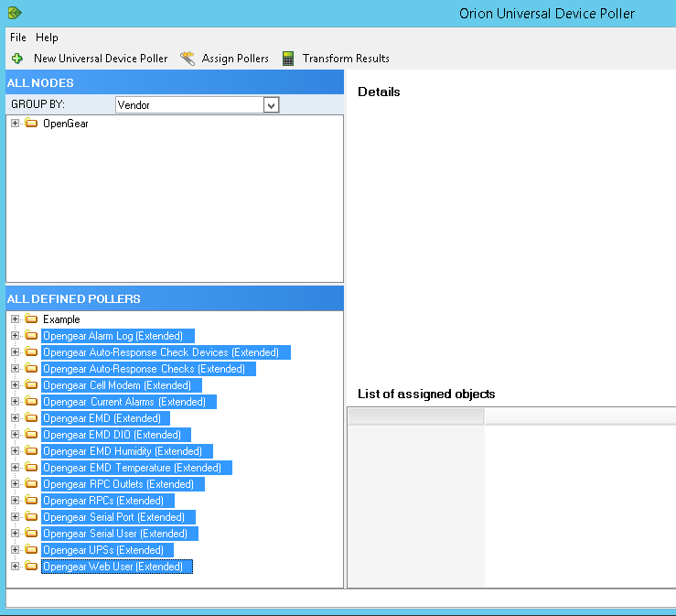This screenshot has width=676, height=616.
Task: Select Opengear Auto-Response Check Devices (Extended) row
Action: click(166, 352)
